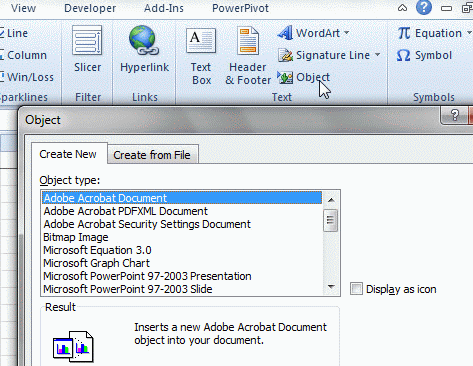
Task: Click the Object dialog help button
Action: [455, 115]
